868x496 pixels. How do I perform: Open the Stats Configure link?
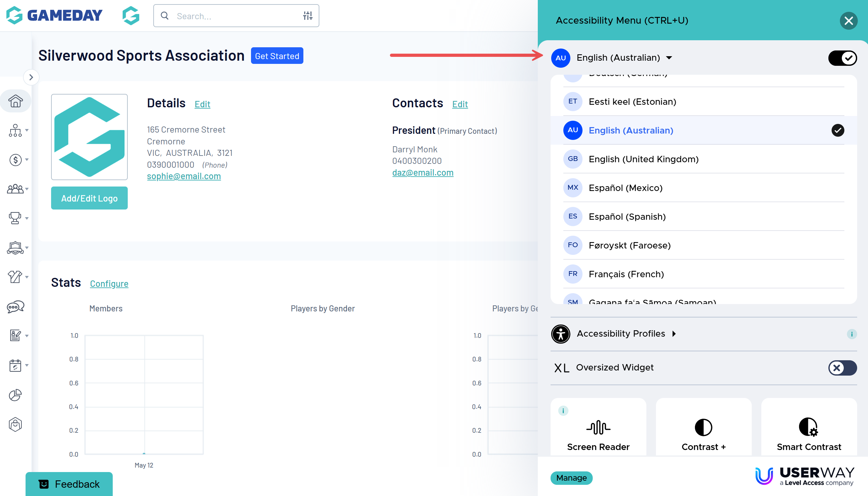(x=109, y=283)
